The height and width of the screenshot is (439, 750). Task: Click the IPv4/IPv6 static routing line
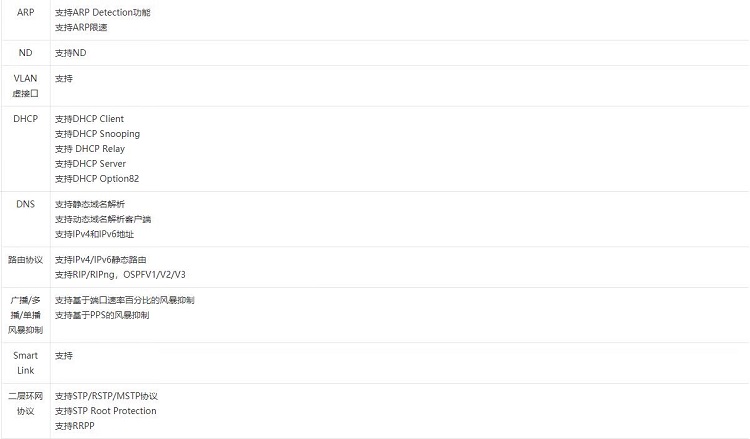tap(100, 260)
